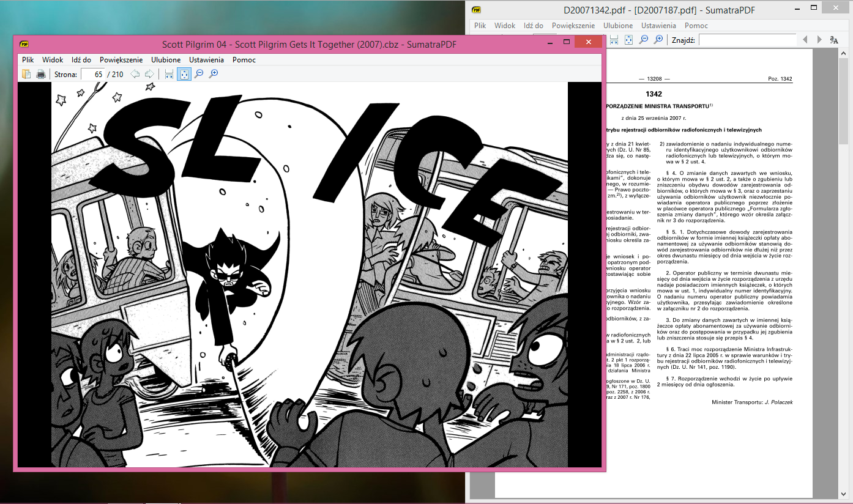Click the Open file icon in Scott Pilgrim window
The height and width of the screenshot is (504, 853).
(26, 74)
